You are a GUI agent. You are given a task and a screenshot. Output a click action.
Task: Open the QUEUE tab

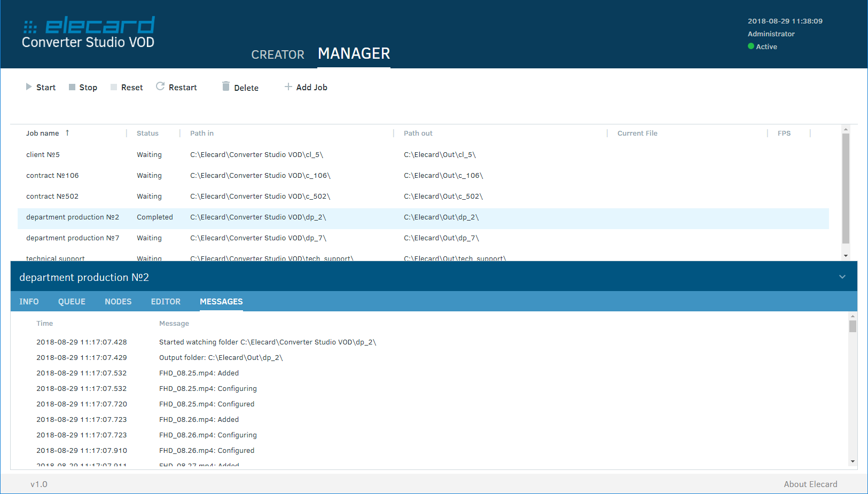coord(72,302)
